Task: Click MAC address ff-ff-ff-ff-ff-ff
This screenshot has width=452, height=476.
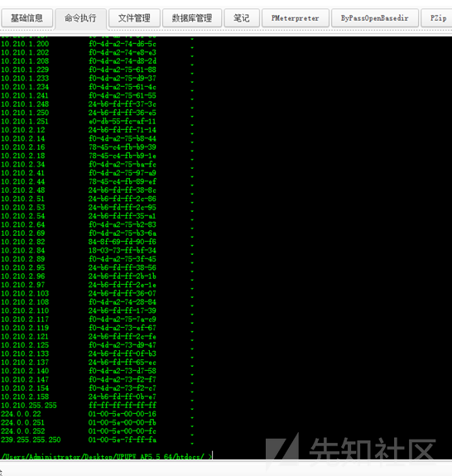Action: 123,406
